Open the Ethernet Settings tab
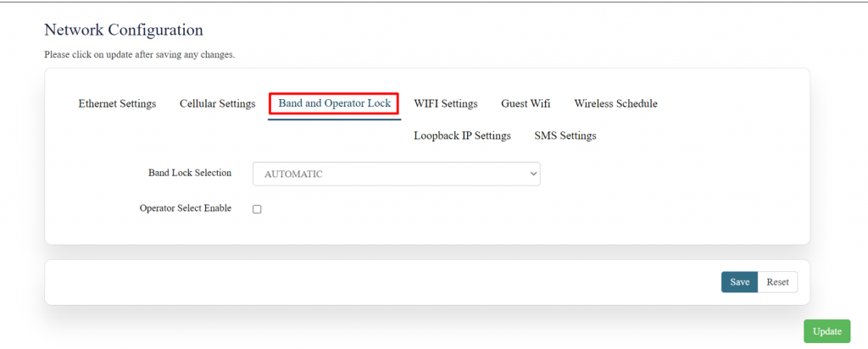The height and width of the screenshot is (349, 868). tap(117, 103)
